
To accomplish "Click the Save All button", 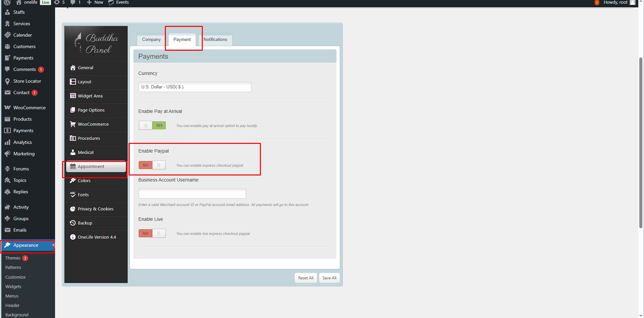I will click(x=329, y=278).
